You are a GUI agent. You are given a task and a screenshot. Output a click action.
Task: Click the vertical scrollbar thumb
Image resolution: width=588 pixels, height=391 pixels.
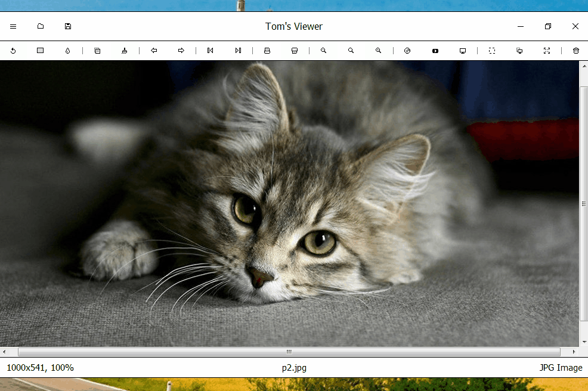pos(583,204)
